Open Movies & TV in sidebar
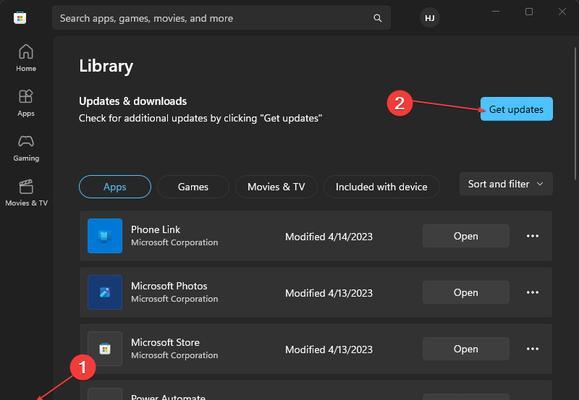The height and width of the screenshot is (400, 579). [x=26, y=192]
